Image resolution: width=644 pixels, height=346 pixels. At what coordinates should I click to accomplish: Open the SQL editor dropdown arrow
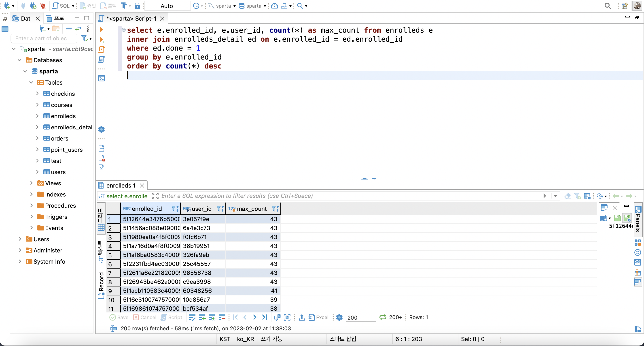point(73,6)
